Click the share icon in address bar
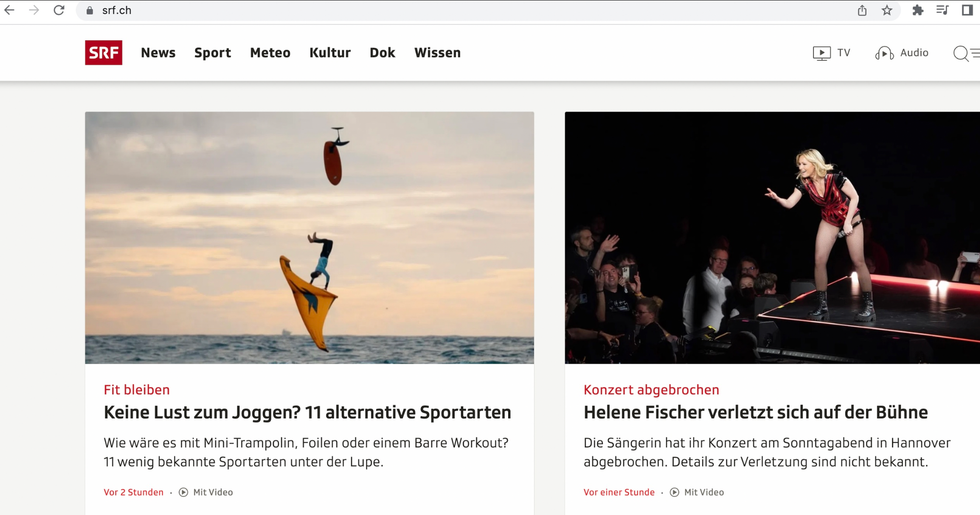This screenshot has width=980, height=515. [862, 10]
